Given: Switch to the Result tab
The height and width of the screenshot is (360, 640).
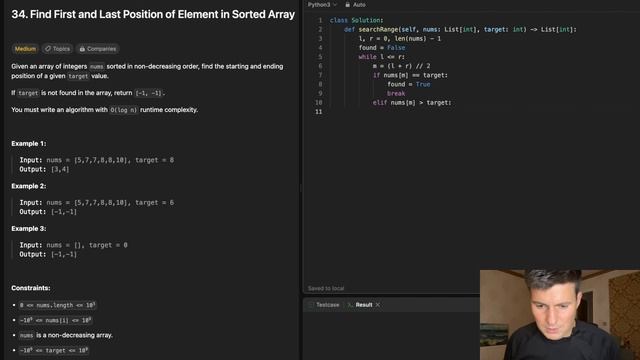Looking at the screenshot, I should (x=360, y=305).
